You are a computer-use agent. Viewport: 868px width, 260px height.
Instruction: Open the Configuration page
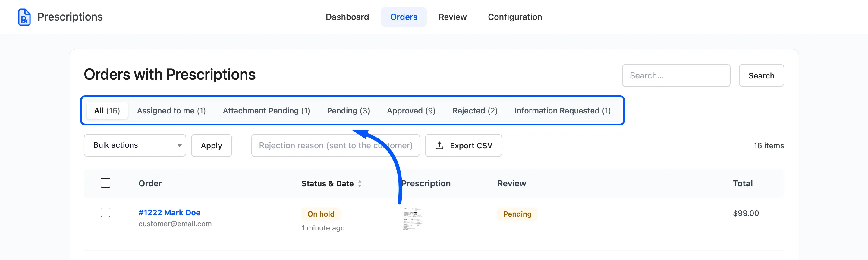[515, 17]
